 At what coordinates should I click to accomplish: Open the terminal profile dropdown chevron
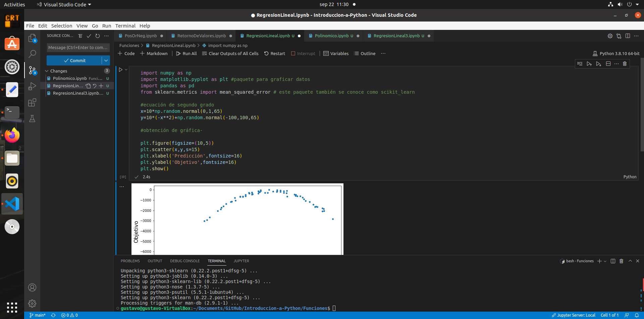(x=605, y=261)
